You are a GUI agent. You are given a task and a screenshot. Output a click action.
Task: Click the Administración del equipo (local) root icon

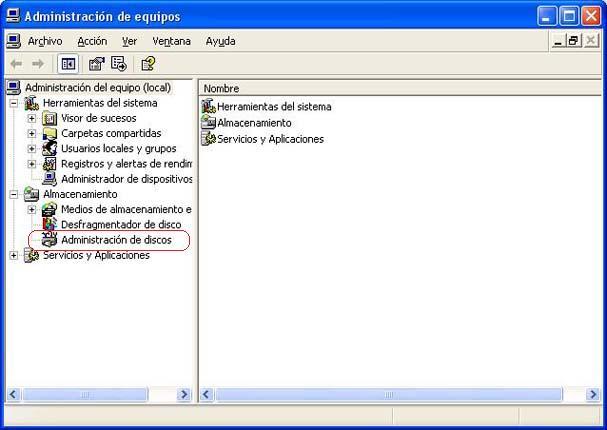[14, 88]
